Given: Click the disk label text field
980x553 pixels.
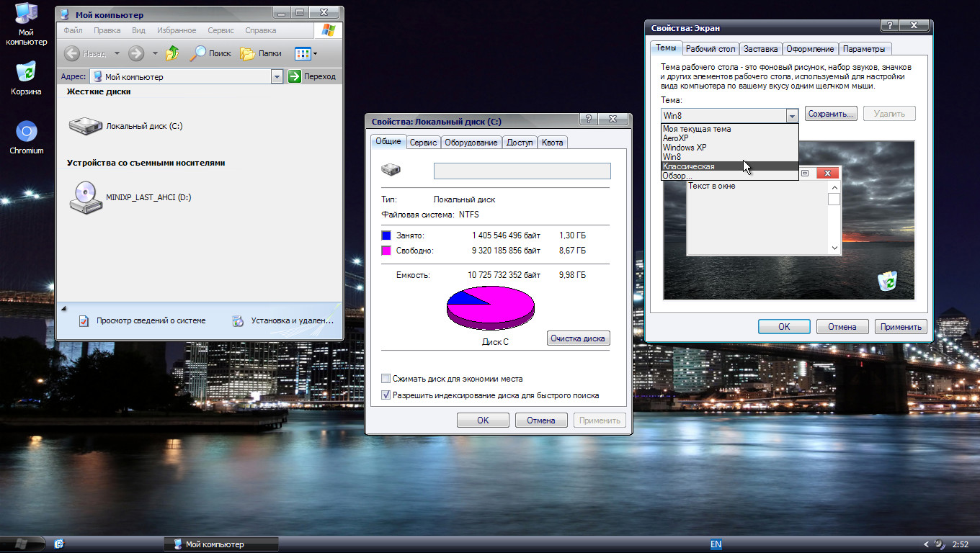Looking at the screenshot, I should [522, 171].
